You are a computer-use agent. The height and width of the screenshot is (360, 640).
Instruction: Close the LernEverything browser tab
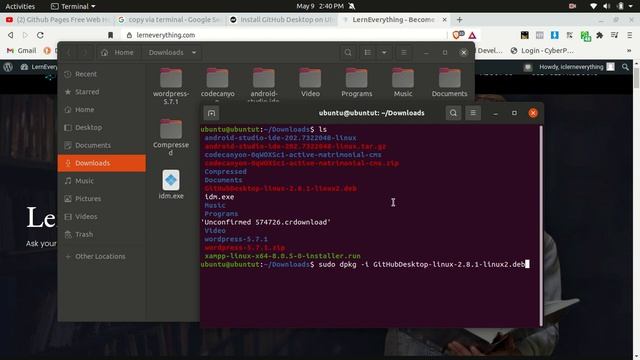[444, 20]
